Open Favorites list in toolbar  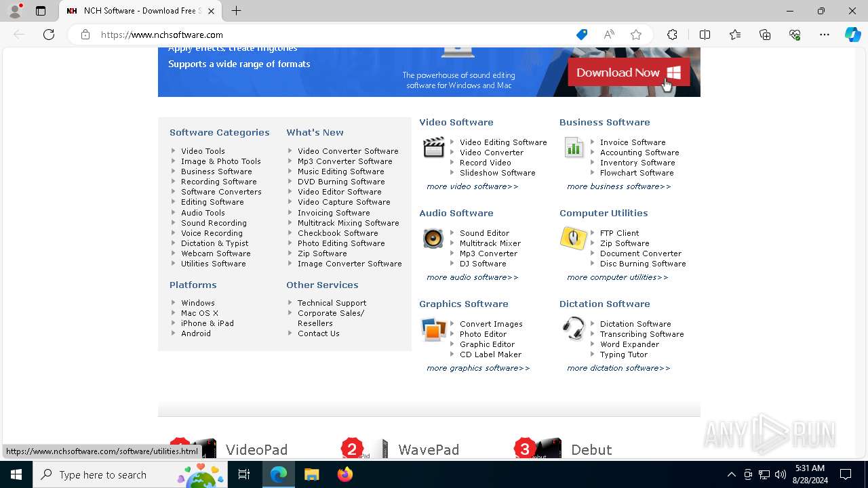pyautogui.click(x=735, y=35)
